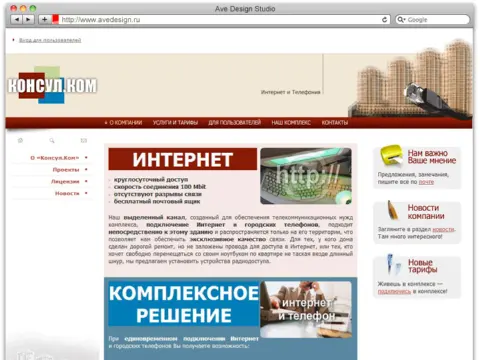This screenshot has width=480, height=360.
Task: Click the Интернет и Телефония tagline
Action: pos(291,92)
